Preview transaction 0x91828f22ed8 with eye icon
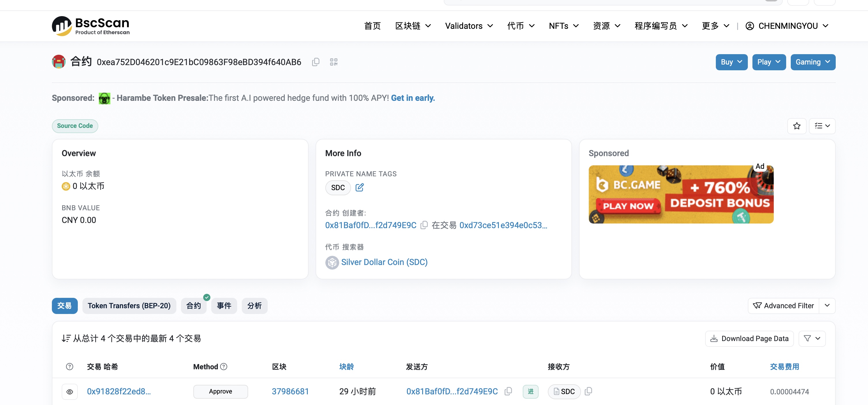Screen dimensions: 868x405 [x=70, y=391]
